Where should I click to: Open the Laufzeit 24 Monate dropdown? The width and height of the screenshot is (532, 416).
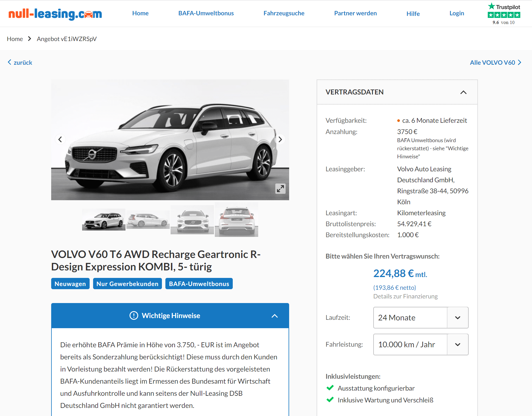point(421,317)
